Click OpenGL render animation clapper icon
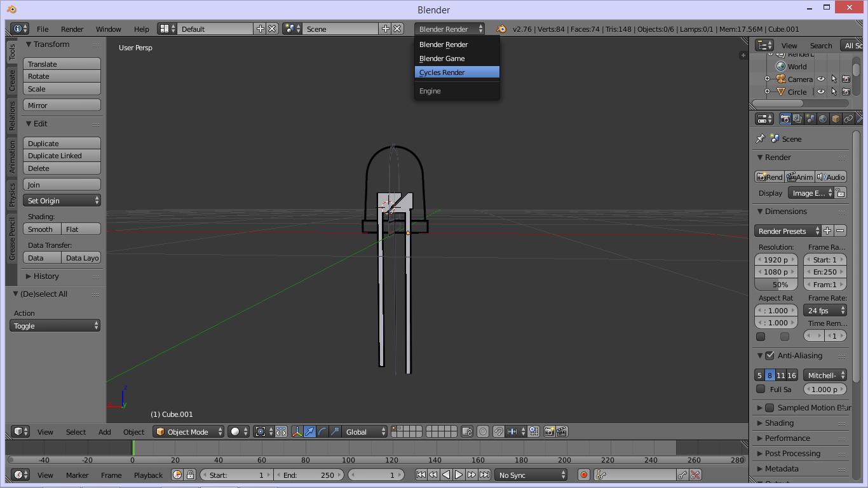This screenshot has height=488, width=868. pos(562,431)
